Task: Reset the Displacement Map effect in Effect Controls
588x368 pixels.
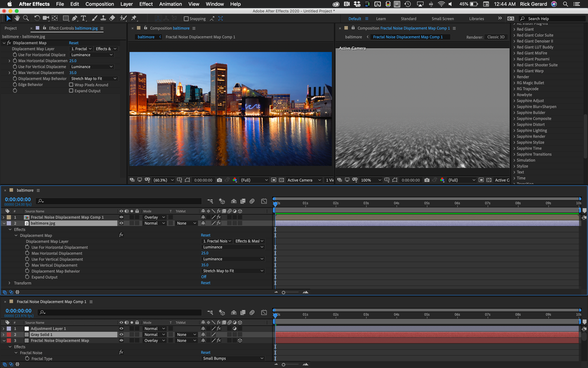Action: (x=74, y=43)
